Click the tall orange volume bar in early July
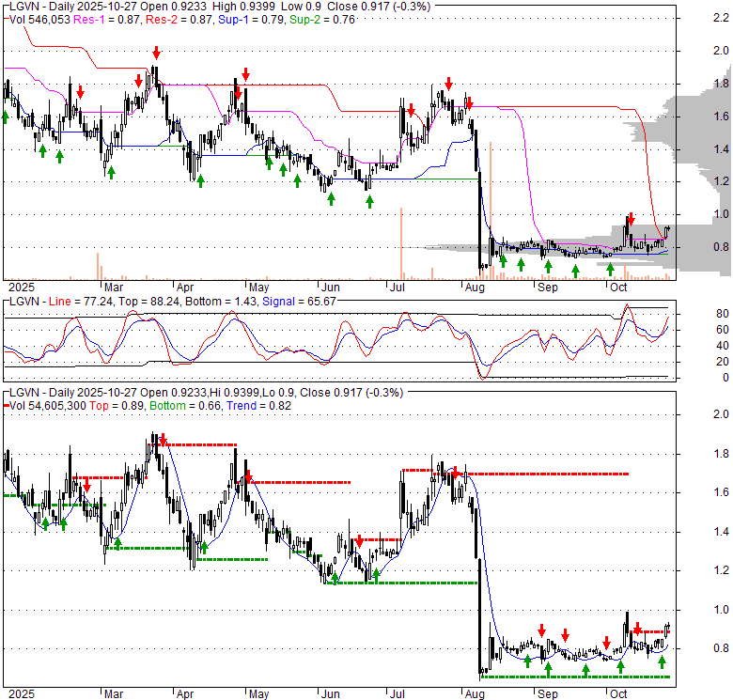The height and width of the screenshot is (700, 733). pos(401,243)
